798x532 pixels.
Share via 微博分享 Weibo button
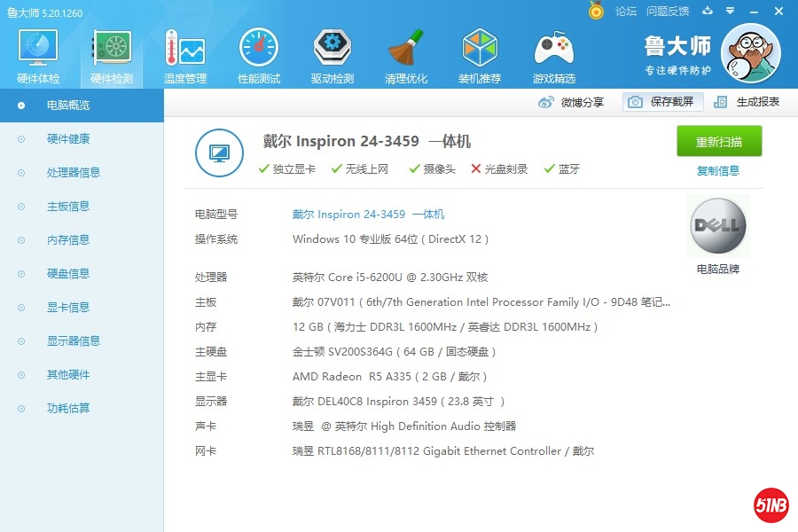pos(572,102)
